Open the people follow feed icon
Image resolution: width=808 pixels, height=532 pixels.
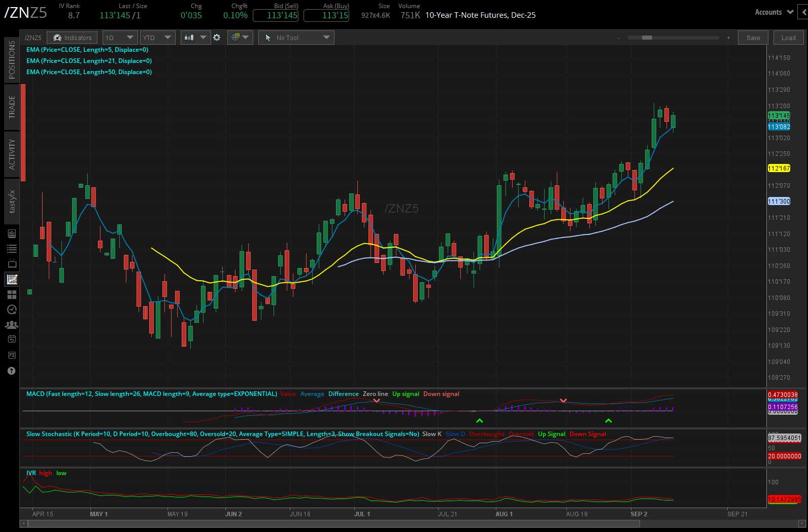(x=12, y=325)
